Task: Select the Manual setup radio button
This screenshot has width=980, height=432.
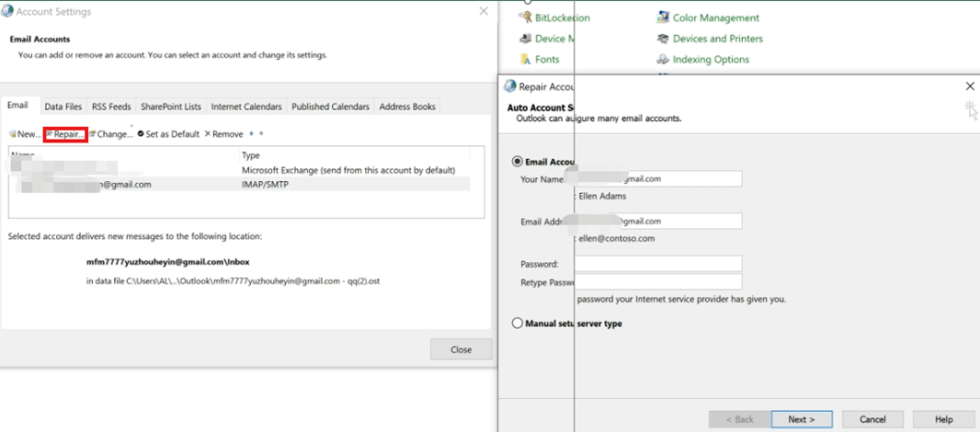Action: pos(517,324)
